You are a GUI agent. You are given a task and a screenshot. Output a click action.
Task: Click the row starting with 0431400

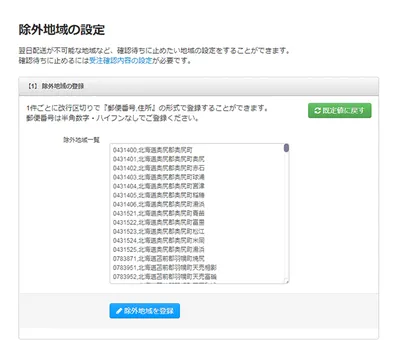click(x=153, y=150)
